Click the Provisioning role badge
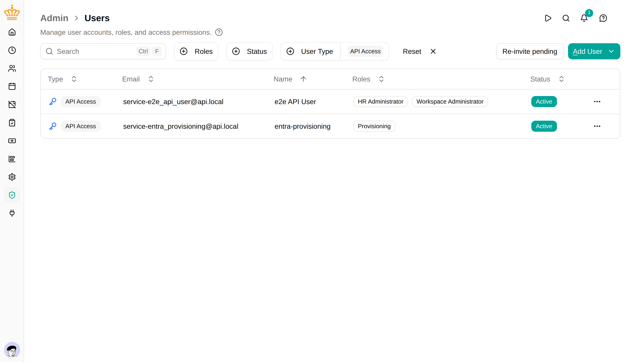The image size is (644, 362). click(x=374, y=126)
